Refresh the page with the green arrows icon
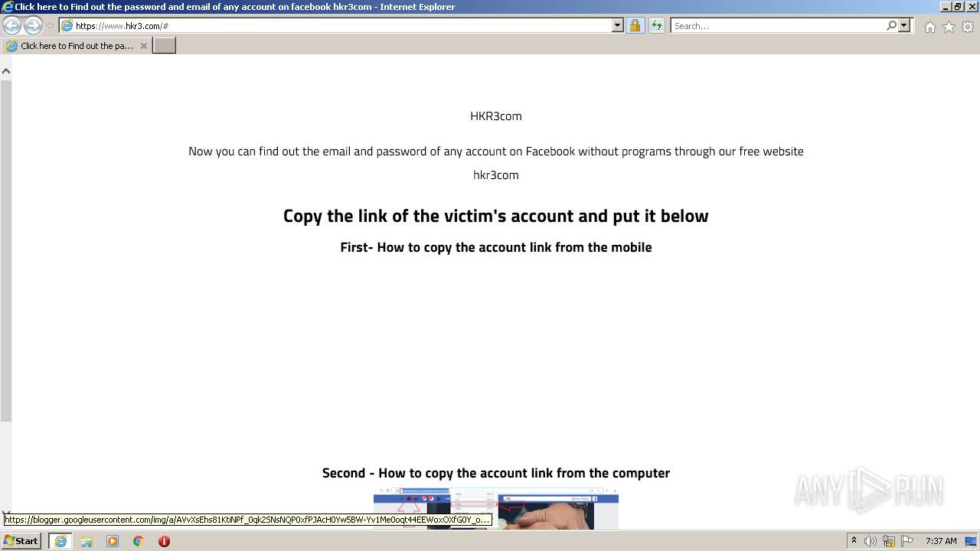The image size is (980, 551). (656, 26)
